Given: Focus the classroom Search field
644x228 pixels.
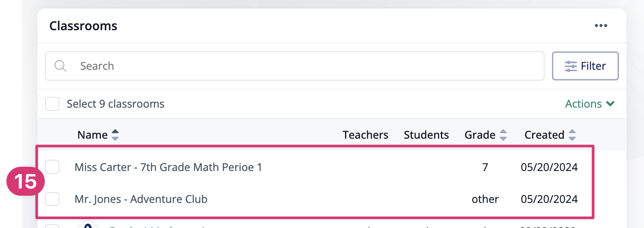Looking at the screenshot, I should pos(295,66).
